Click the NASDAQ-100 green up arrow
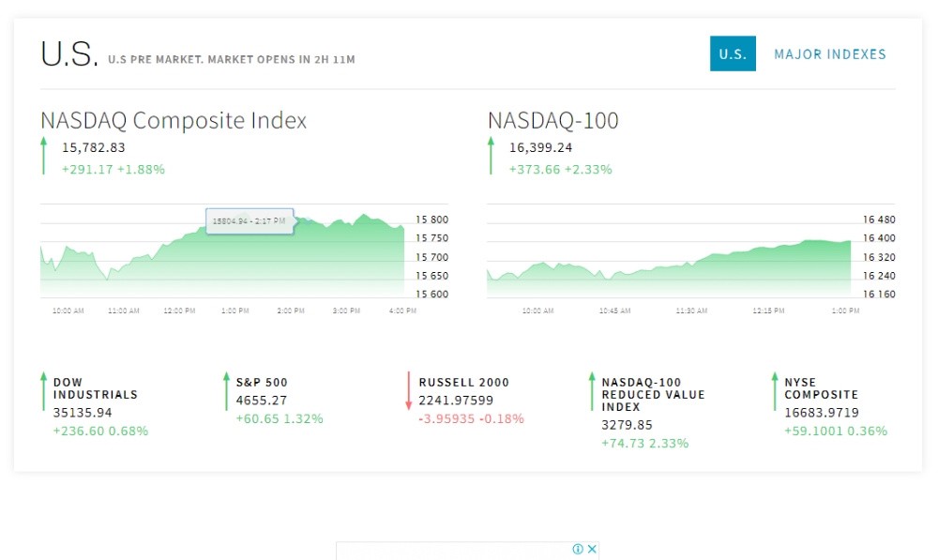Screen dimensions: 938x560 (x=492, y=156)
